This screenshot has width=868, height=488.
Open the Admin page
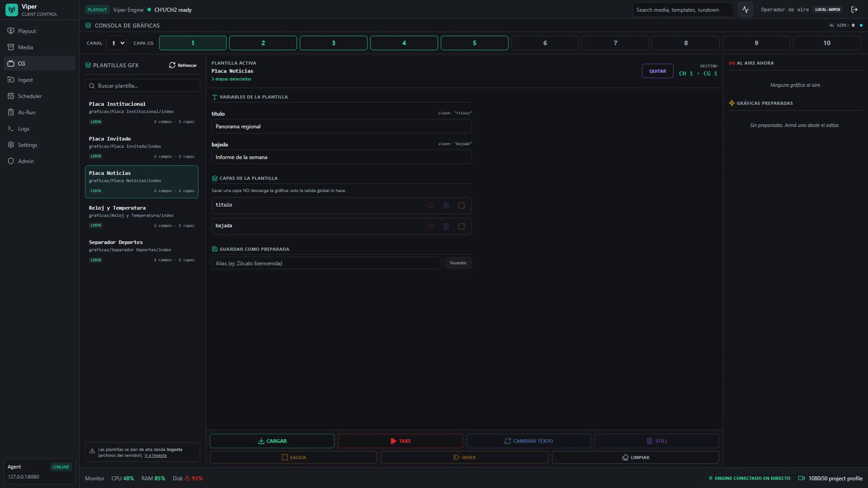(x=39, y=161)
